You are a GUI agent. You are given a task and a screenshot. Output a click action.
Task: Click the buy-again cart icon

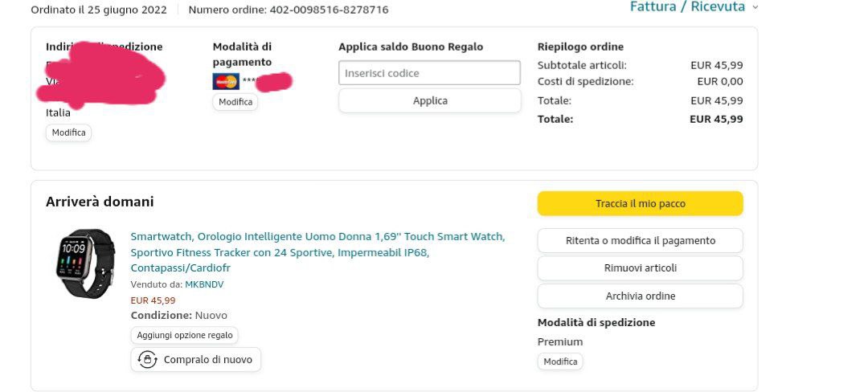147,359
